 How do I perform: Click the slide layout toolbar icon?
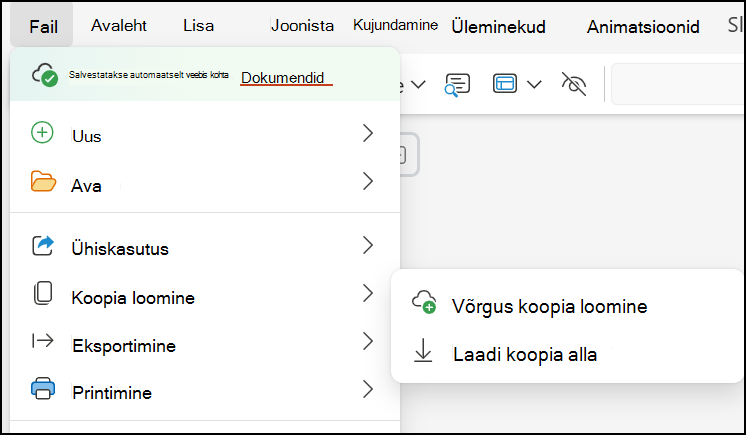coord(505,84)
